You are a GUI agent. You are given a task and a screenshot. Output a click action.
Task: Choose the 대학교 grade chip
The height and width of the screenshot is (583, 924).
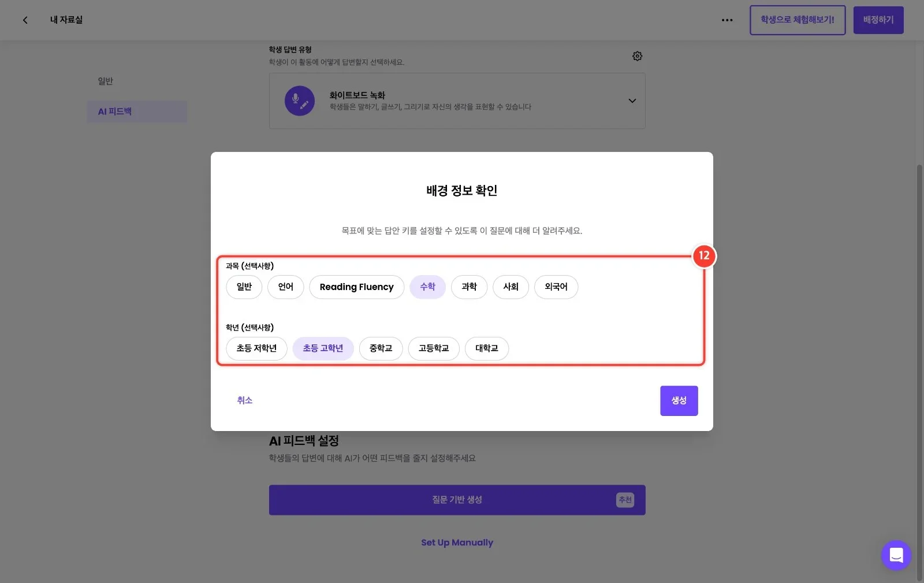click(x=487, y=348)
